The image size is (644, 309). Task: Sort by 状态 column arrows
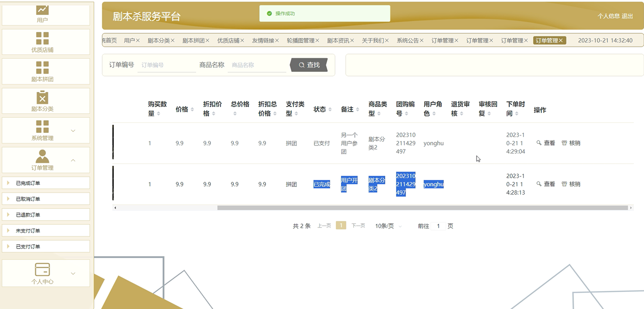330,109
